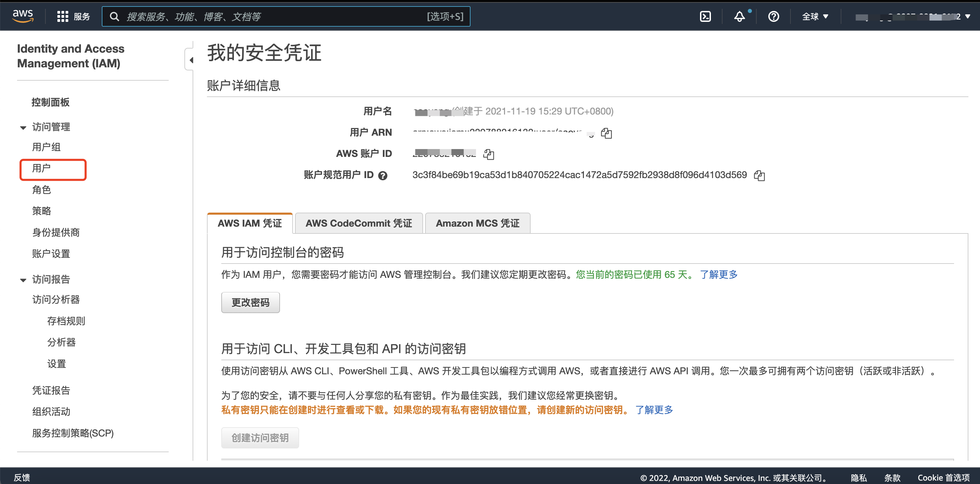This screenshot has height=484, width=980.
Task: Switch to Amazon MCS 凭证 tab
Action: click(477, 223)
